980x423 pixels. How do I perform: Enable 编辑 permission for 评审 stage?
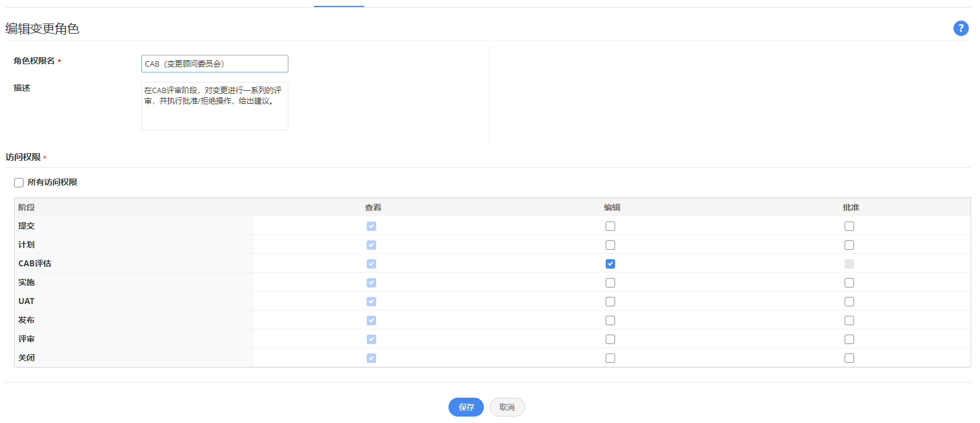click(610, 339)
